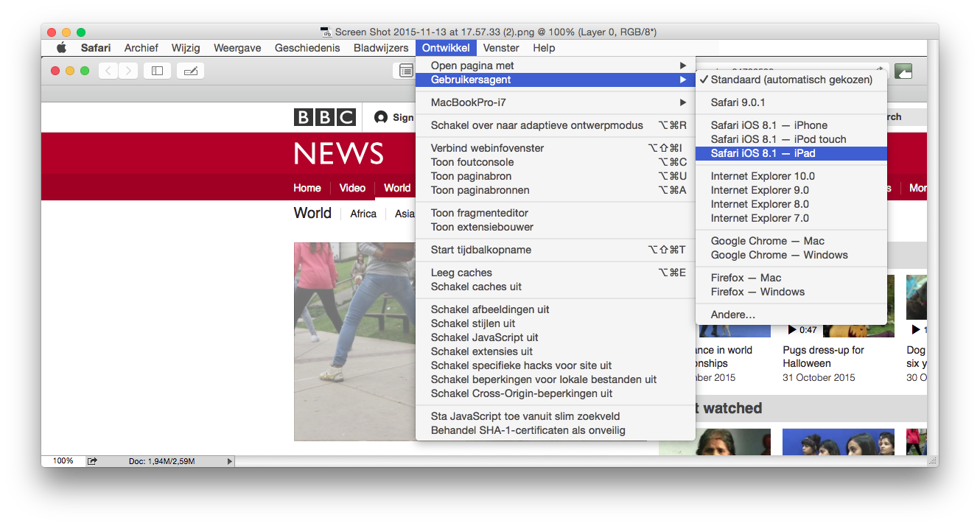Open the Safari application menu
The height and width of the screenshot is (526, 980).
point(96,48)
